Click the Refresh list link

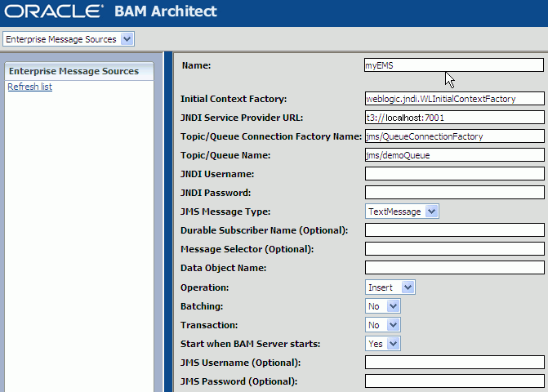[29, 87]
